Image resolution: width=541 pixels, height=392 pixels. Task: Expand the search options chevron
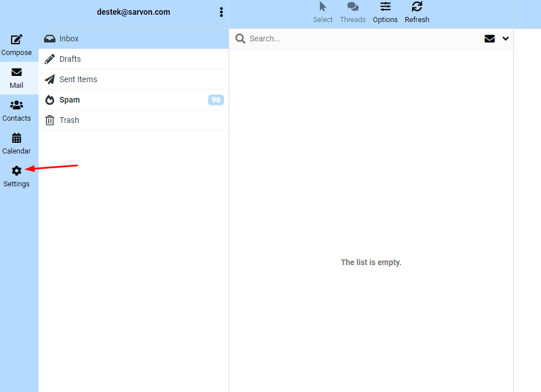tap(505, 39)
